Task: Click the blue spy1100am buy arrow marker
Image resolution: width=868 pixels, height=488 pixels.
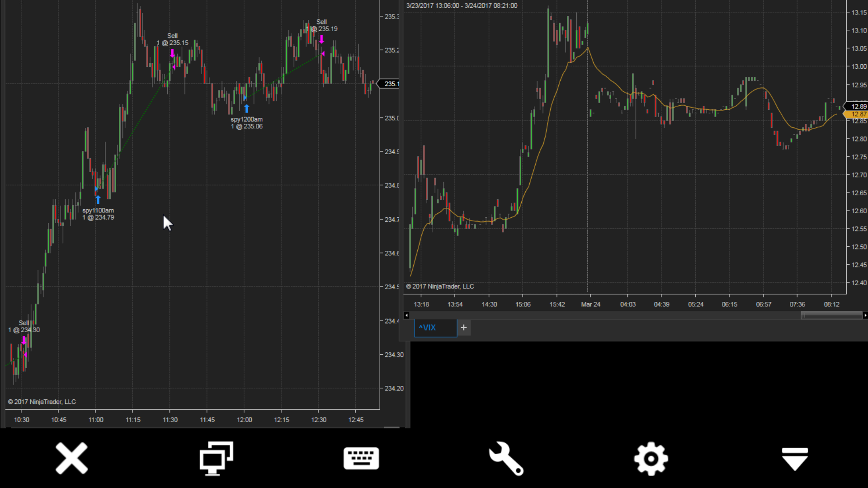Action: [98, 199]
